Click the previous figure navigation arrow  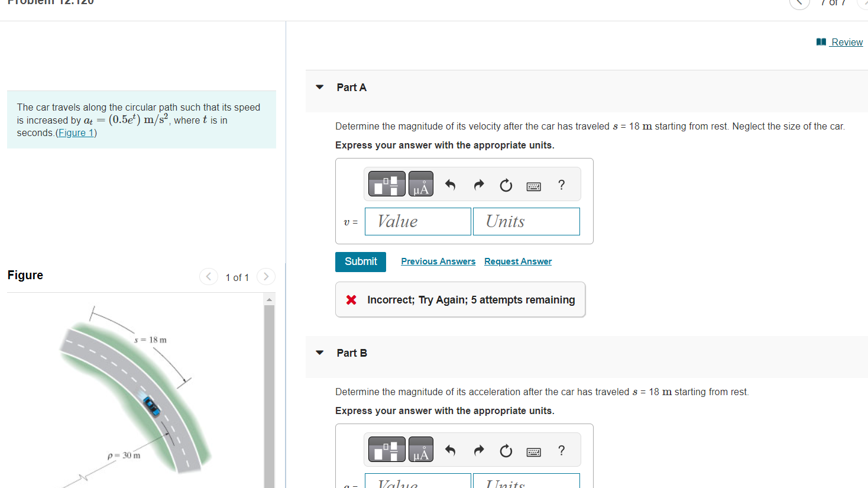208,276
